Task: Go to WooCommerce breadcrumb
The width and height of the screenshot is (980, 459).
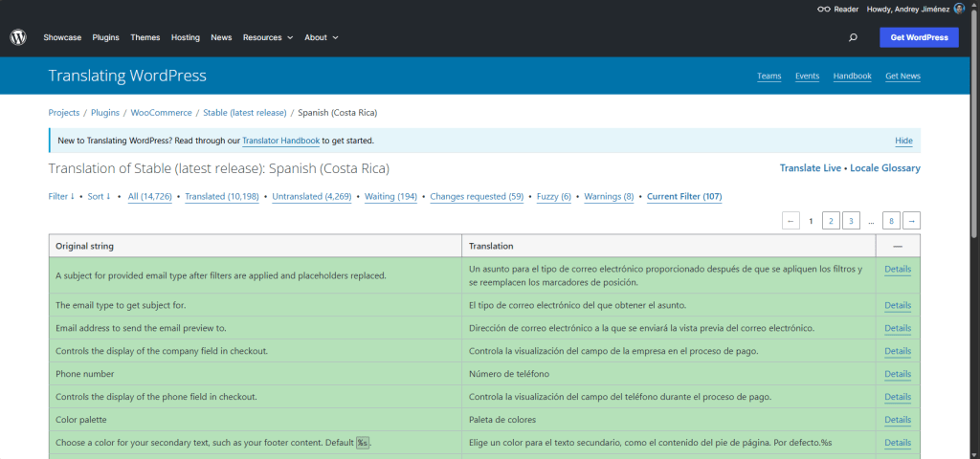Action: [x=161, y=113]
